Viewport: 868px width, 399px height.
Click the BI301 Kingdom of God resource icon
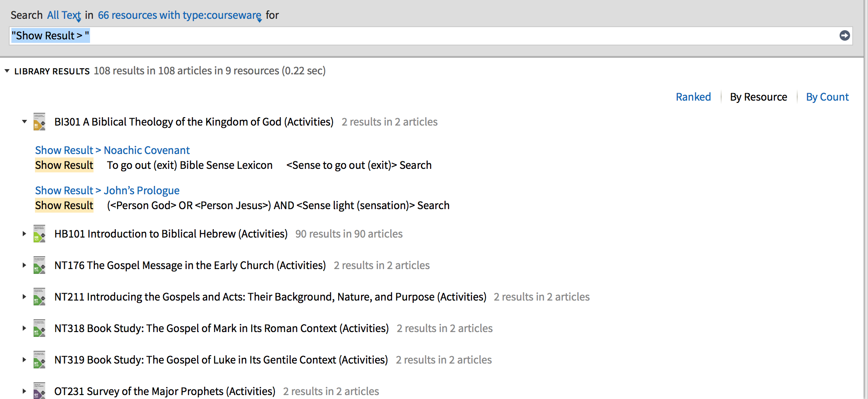39,122
